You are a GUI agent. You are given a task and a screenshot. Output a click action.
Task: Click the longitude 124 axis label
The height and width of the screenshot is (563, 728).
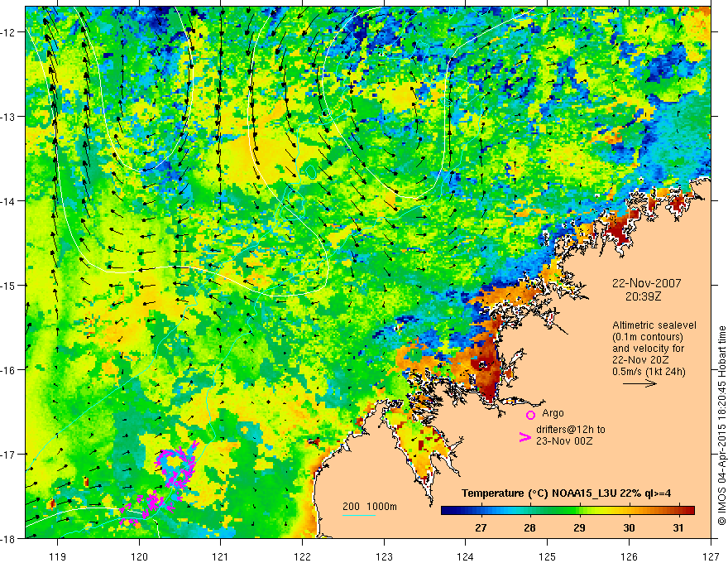coord(466,556)
